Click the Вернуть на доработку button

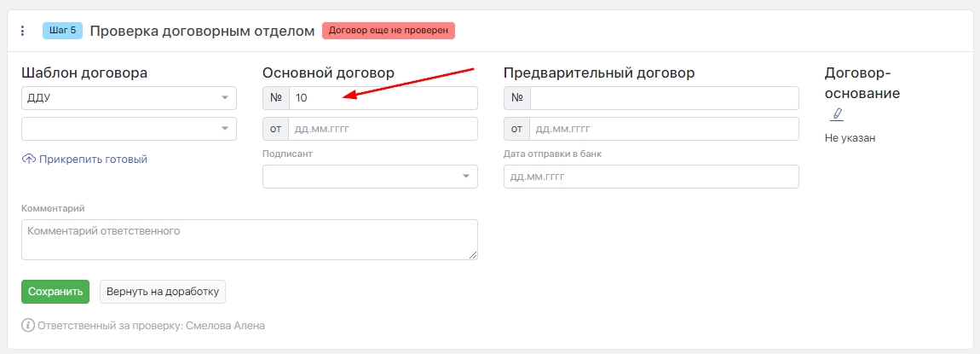click(163, 291)
